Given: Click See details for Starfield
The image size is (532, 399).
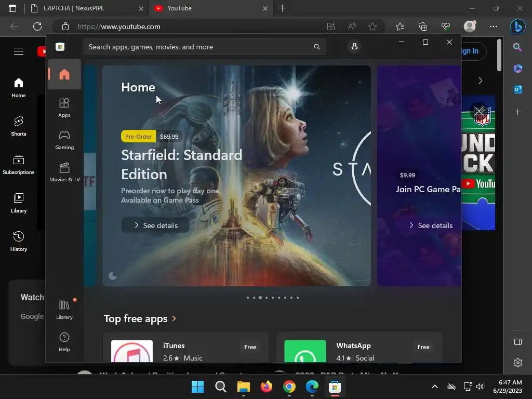Looking at the screenshot, I should pos(155,225).
